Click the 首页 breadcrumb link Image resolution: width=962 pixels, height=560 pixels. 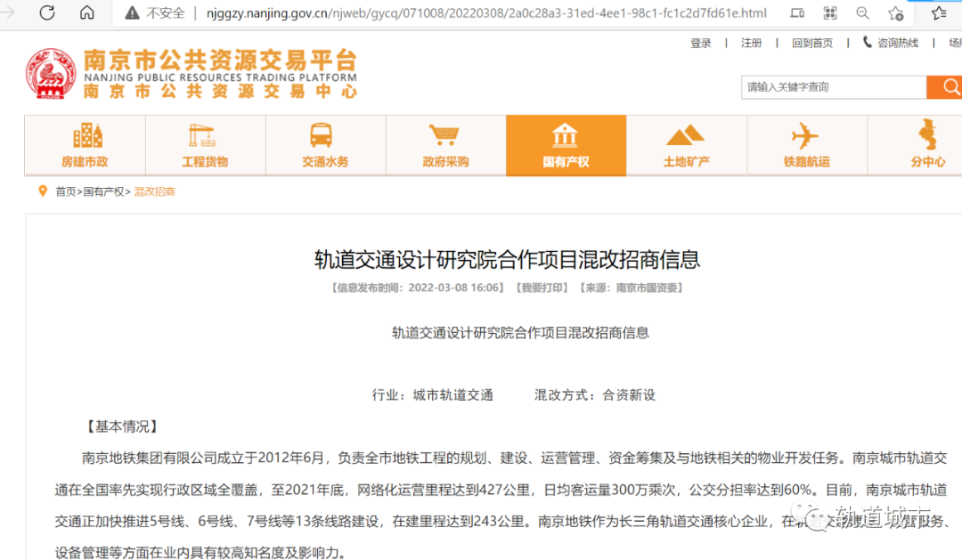[x=66, y=192]
